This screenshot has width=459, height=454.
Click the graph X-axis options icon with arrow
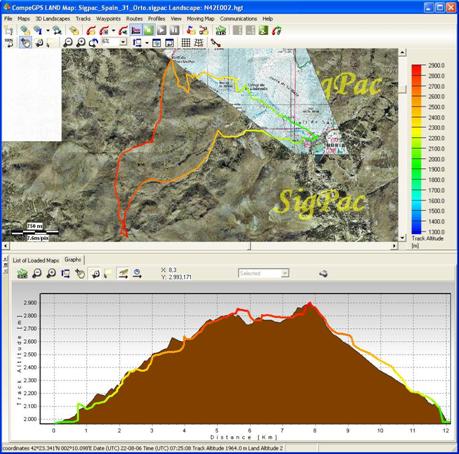tap(123, 274)
